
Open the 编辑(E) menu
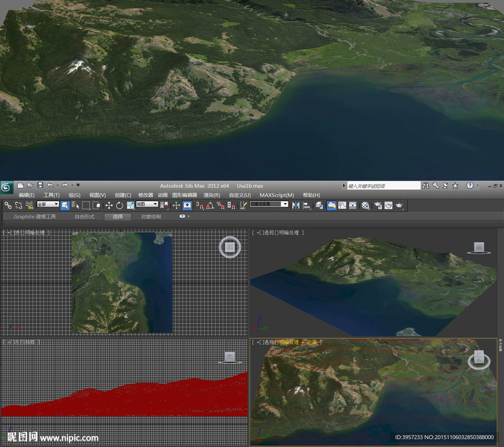click(27, 195)
